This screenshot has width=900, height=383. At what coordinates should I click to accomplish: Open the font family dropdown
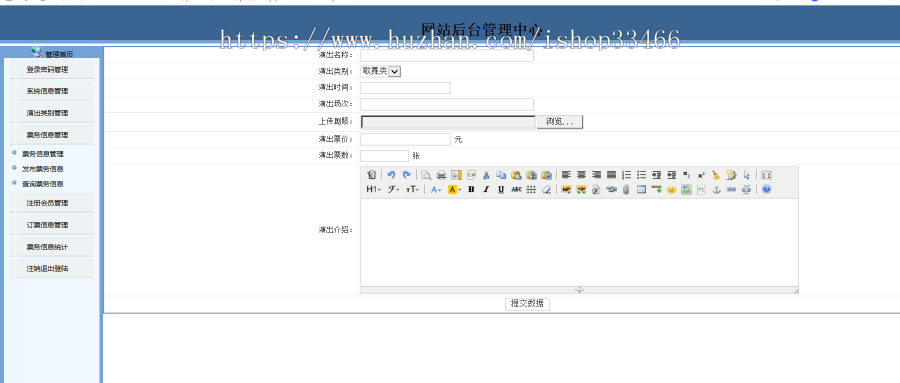click(393, 189)
